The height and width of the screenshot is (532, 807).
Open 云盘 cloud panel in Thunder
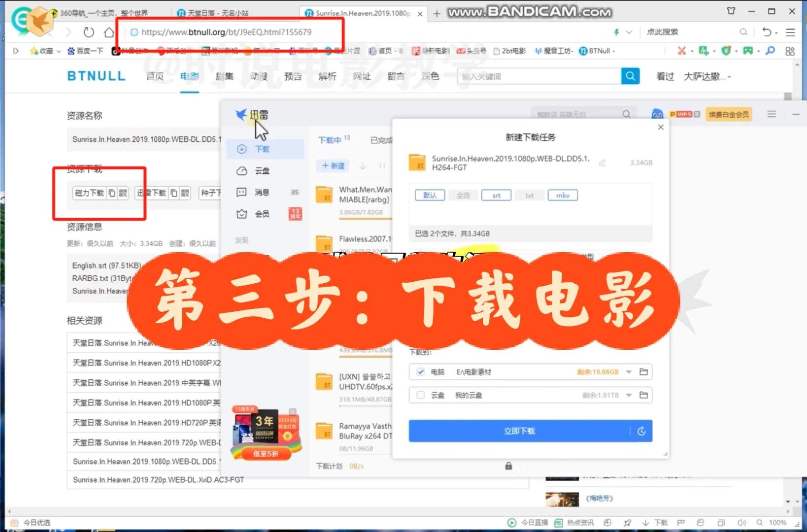[241, 171]
